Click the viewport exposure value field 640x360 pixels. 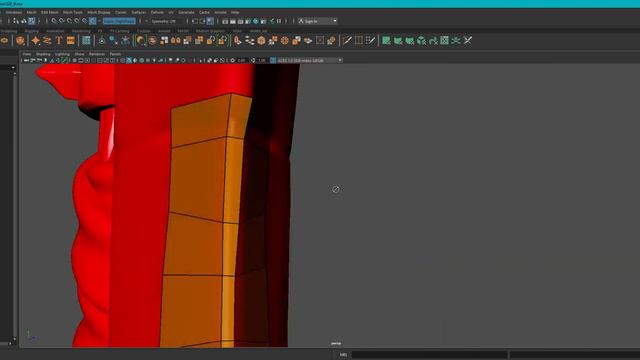[x=242, y=60]
